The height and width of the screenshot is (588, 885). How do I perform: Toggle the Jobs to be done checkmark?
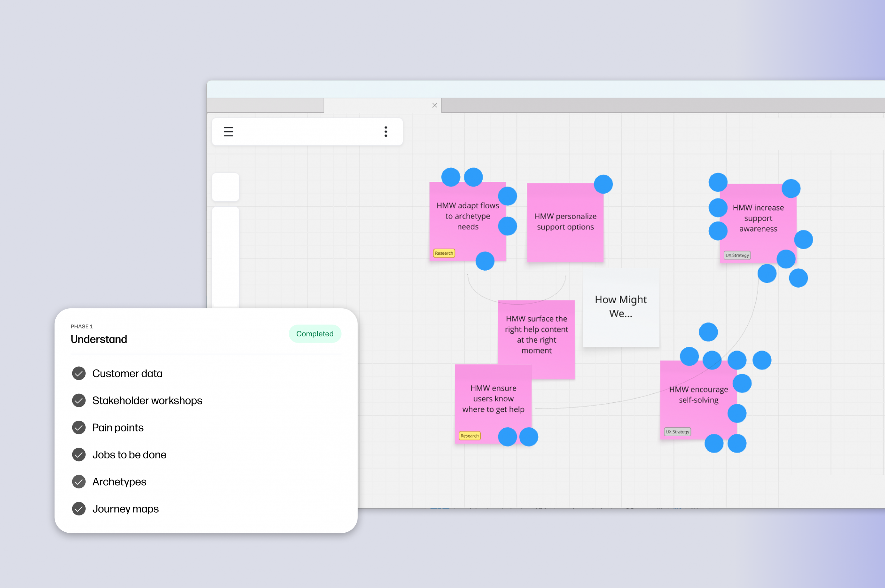coord(79,455)
